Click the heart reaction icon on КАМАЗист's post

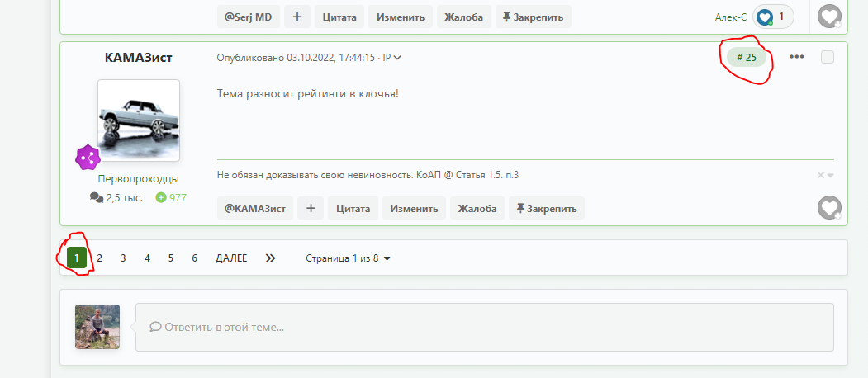click(x=829, y=207)
